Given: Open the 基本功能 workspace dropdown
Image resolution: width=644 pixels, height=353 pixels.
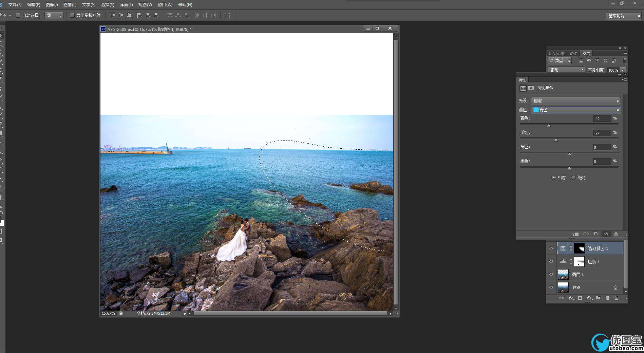Looking at the screenshot, I should [x=623, y=16].
